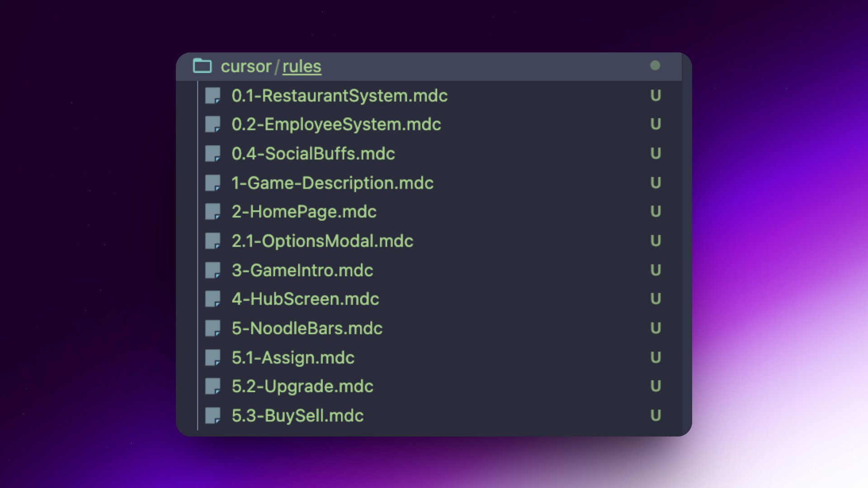Click file icon beside 0.4-SocialBuffs.mdc
This screenshot has height=488, width=868.
pos(213,154)
